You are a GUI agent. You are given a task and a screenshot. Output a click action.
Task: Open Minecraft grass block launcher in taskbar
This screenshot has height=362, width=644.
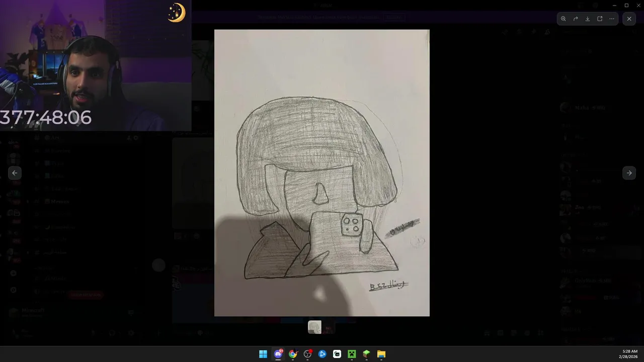coord(366,354)
